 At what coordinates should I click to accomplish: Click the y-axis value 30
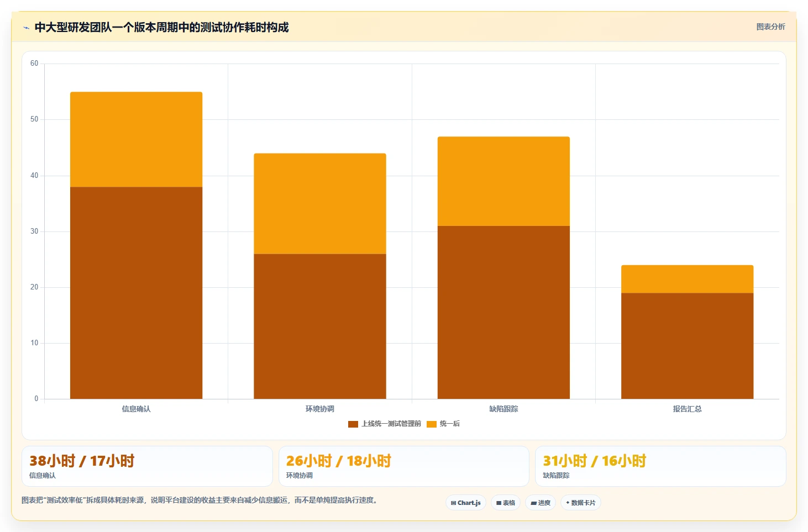34,231
